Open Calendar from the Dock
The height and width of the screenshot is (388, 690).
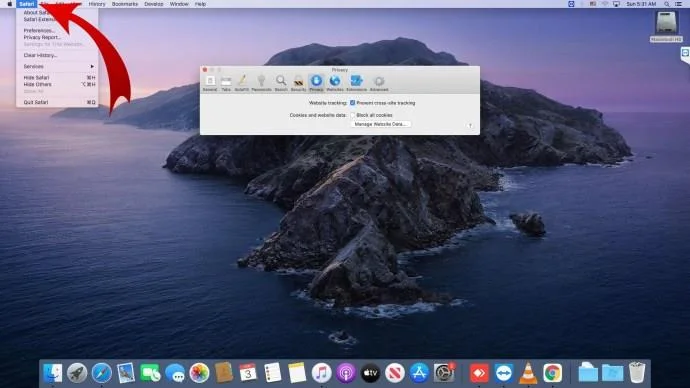[248, 373]
